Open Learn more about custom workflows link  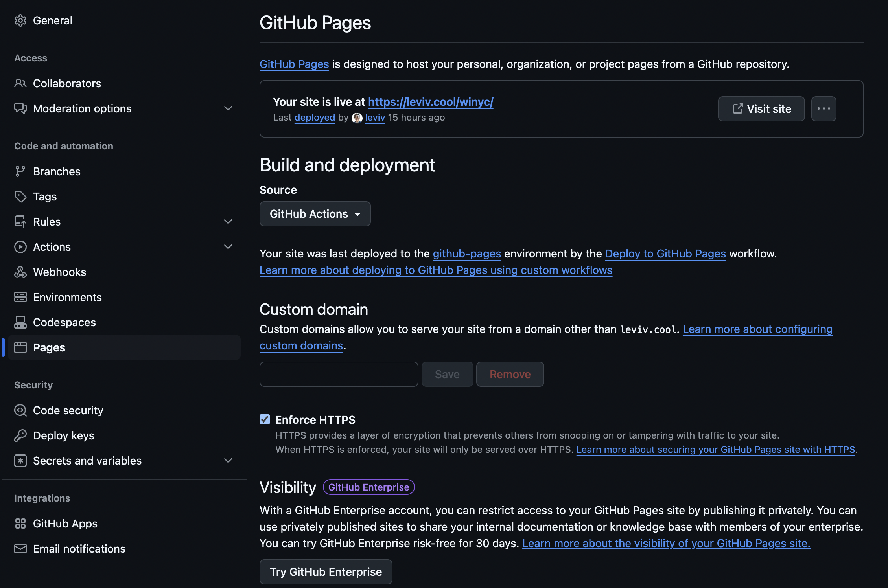pos(436,270)
